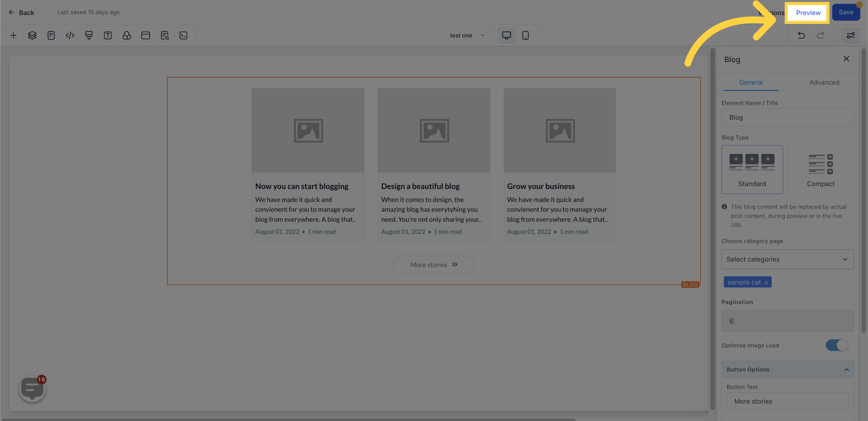
Task: Click the More stories button
Action: coord(434,265)
